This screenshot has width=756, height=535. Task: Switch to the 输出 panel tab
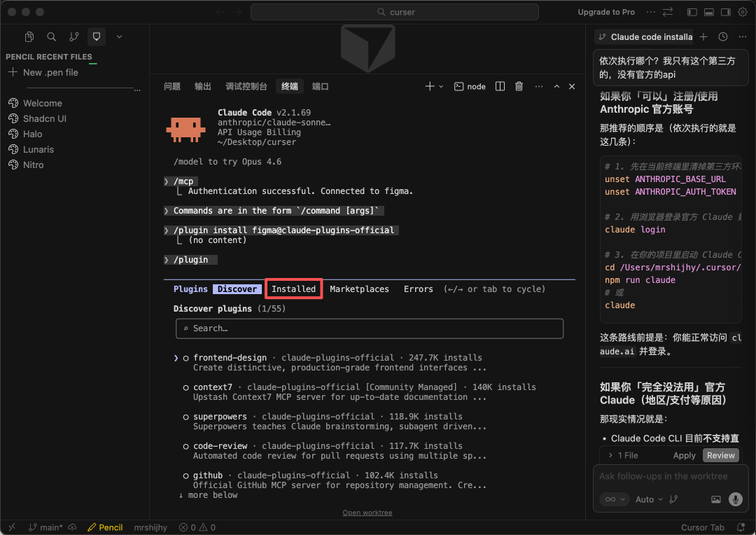coord(203,86)
